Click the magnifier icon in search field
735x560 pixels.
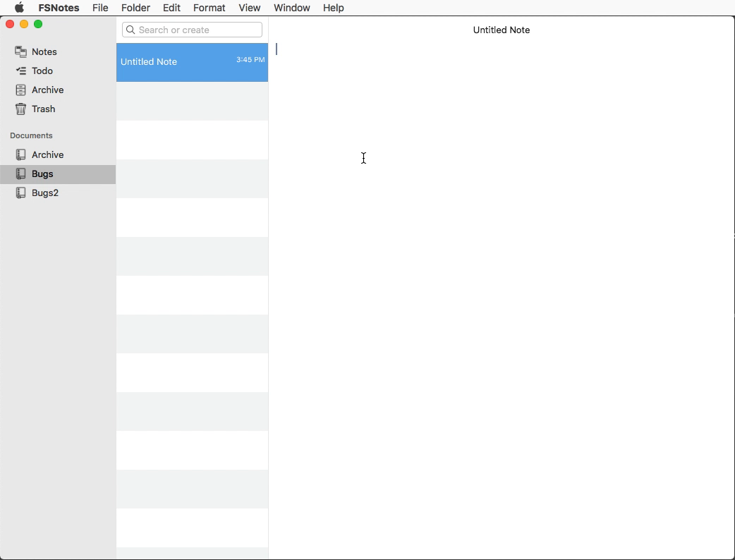130,30
